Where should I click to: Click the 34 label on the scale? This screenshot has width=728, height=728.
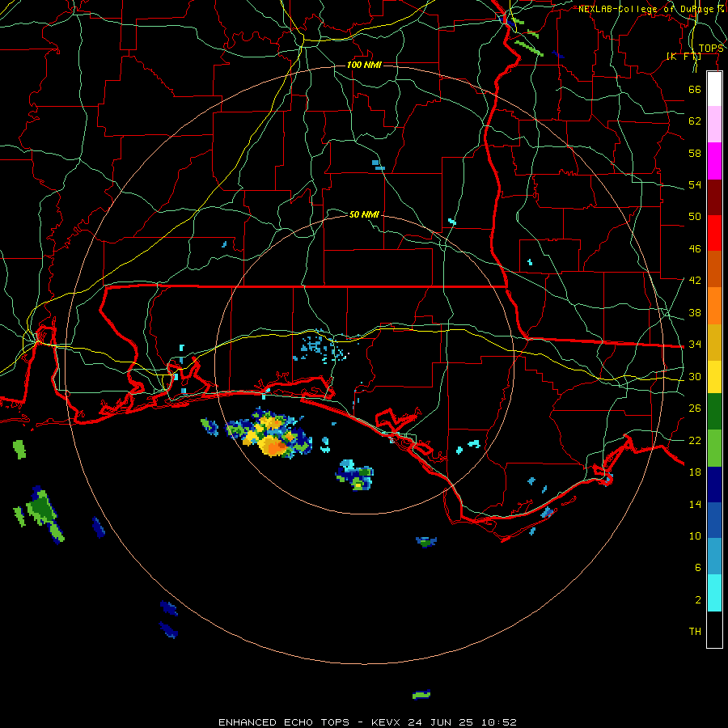click(695, 345)
